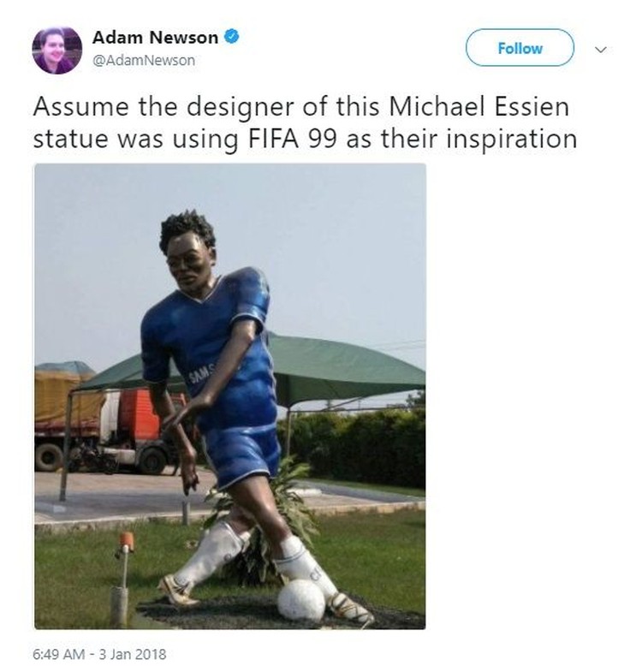
Task: Click the '3 Jan 2018' date text
Action: (x=133, y=654)
